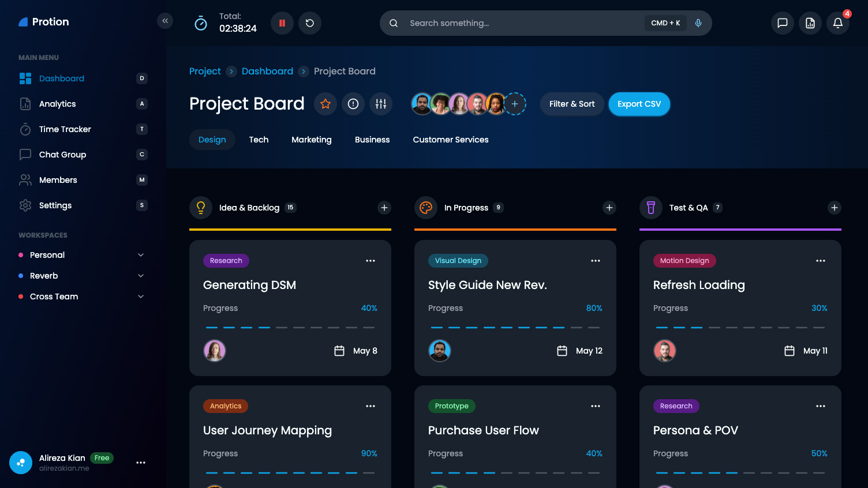Open the board info alert icon

(x=353, y=104)
